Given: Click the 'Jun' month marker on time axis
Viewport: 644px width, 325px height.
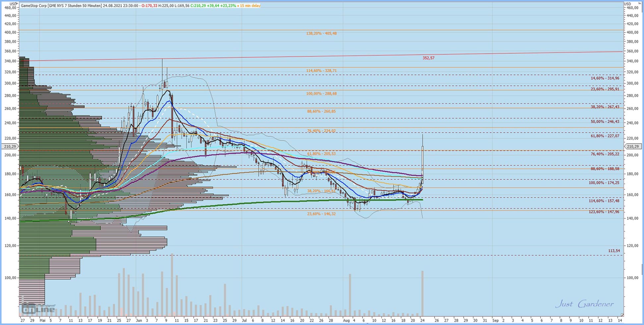Looking at the screenshot, I should pos(139,321).
